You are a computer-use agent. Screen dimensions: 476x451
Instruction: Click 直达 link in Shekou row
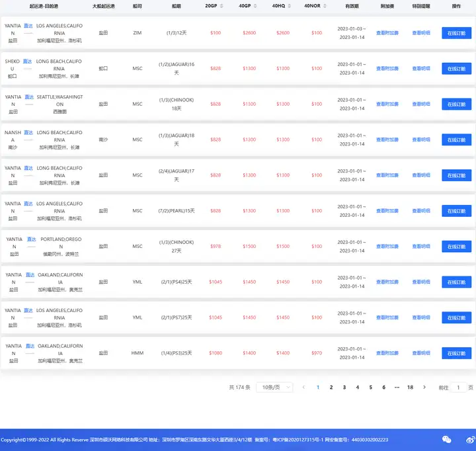point(27,61)
